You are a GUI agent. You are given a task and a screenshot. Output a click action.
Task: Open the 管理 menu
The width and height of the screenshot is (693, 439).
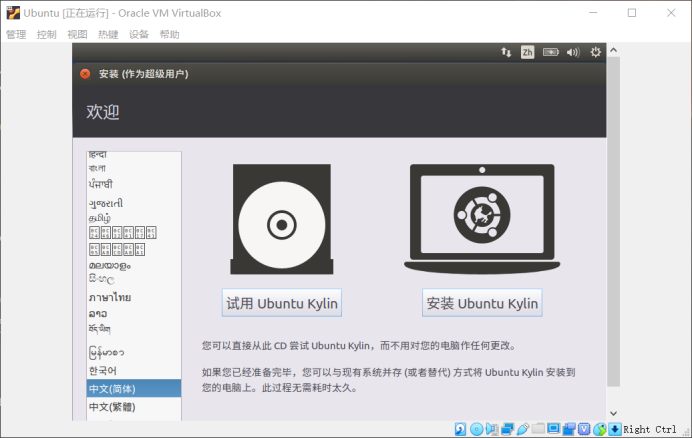(x=16, y=34)
